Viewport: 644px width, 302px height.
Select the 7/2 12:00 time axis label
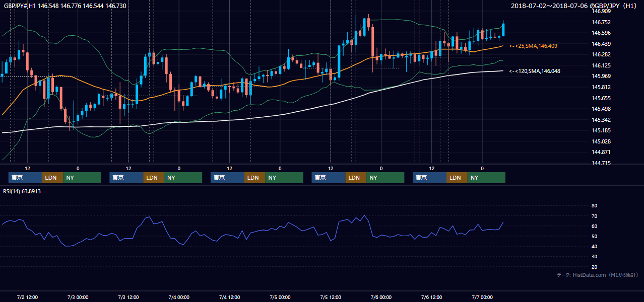(x=27, y=297)
